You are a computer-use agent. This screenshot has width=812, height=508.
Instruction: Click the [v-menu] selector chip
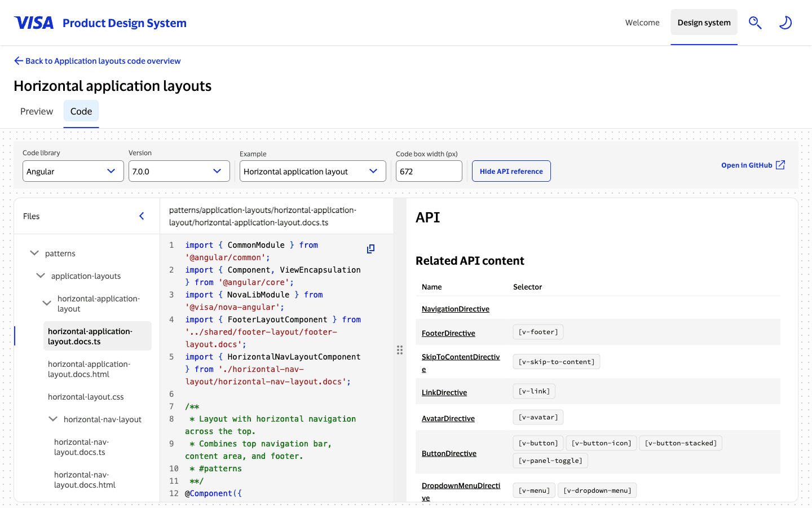[x=534, y=491]
